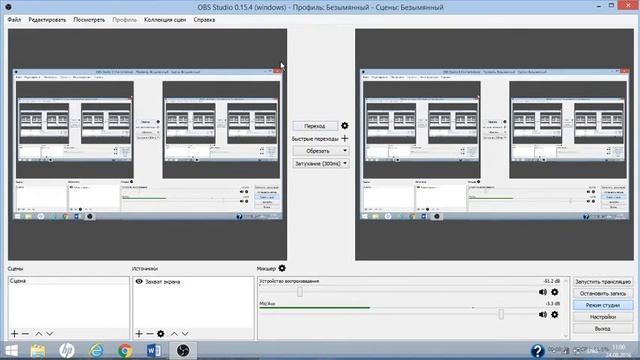Add a quick transition with plus icon
Viewport: 640px width, 360px height.
(344, 138)
